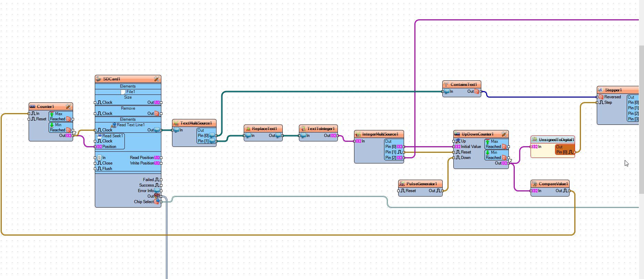Open the Counter1 wrench tools icon

(x=68, y=107)
